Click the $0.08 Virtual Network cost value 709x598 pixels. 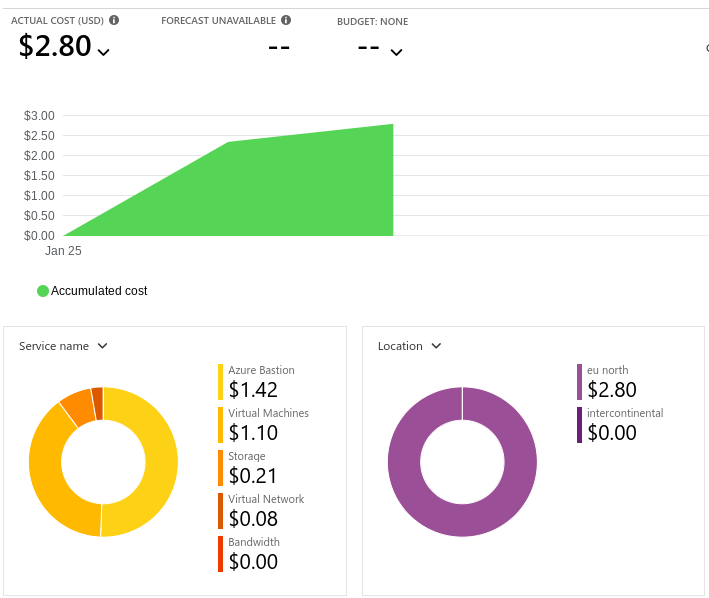[x=253, y=518]
